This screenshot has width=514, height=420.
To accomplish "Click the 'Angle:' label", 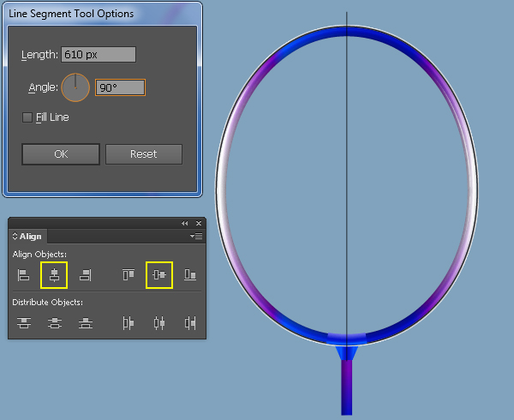I will [44, 87].
